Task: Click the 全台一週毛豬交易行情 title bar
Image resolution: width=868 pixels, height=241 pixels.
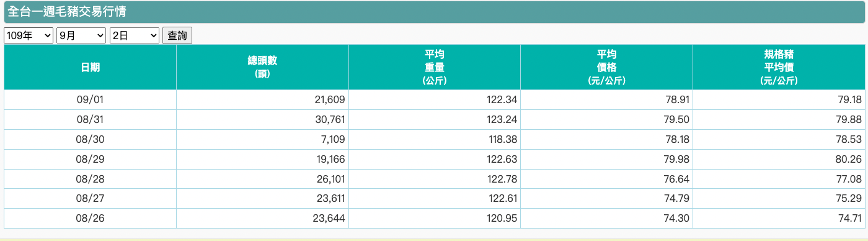Action: point(434,12)
